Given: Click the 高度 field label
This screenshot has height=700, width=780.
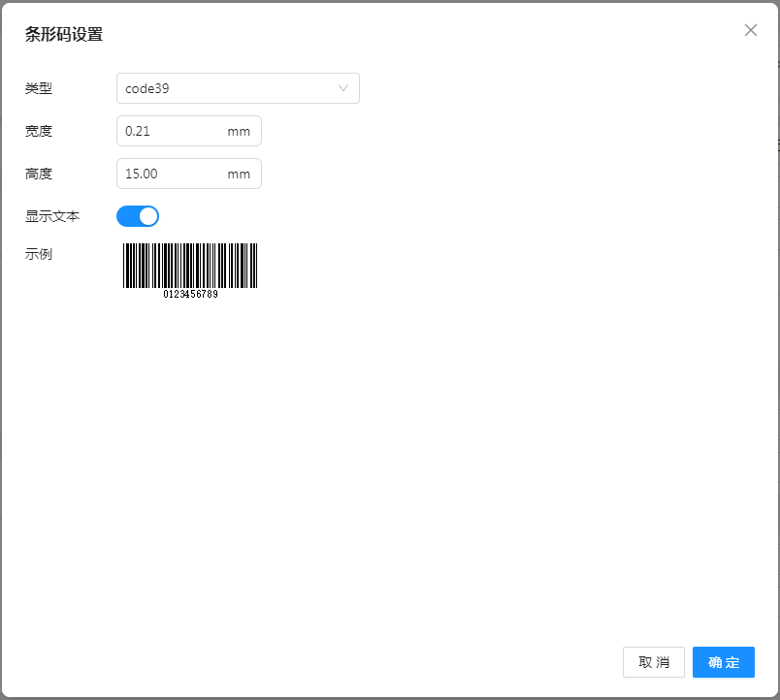Looking at the screenshot, I should [x=39, y=174].
